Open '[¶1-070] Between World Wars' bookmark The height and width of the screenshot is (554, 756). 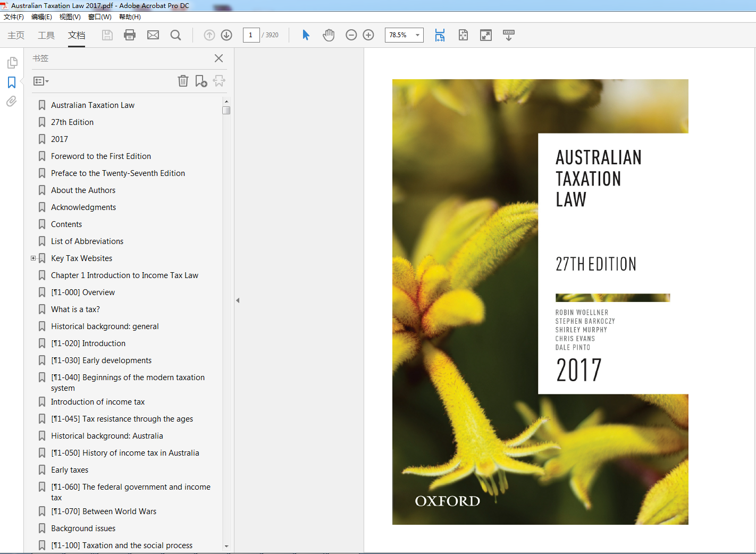104,511
